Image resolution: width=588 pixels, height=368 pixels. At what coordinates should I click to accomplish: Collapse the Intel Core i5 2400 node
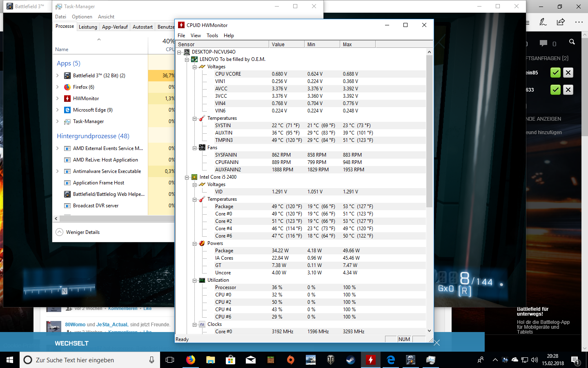click(x=187, y=177)
